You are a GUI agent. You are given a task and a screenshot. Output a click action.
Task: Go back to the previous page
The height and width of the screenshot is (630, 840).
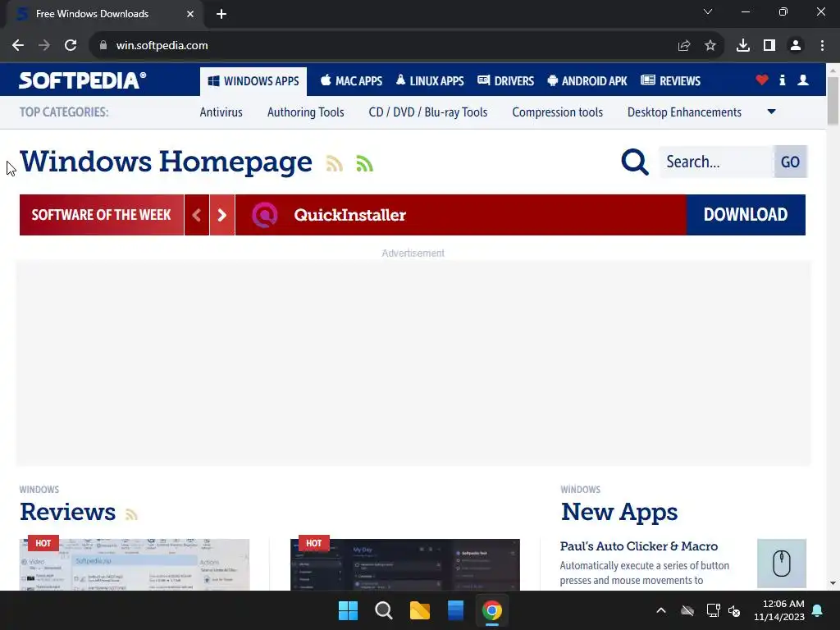tap(18, 46)
